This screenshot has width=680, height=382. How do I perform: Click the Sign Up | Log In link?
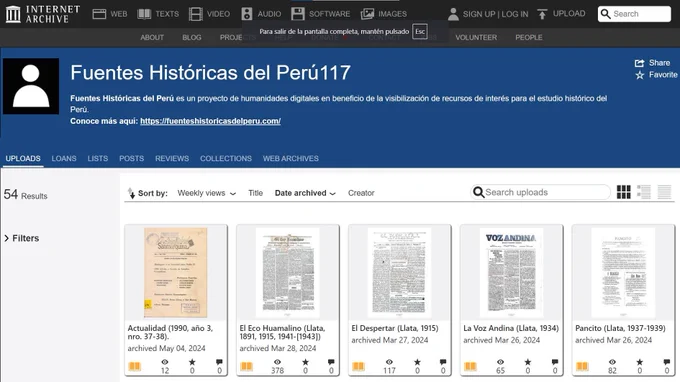pyautogui.click(x=495, y=14)
